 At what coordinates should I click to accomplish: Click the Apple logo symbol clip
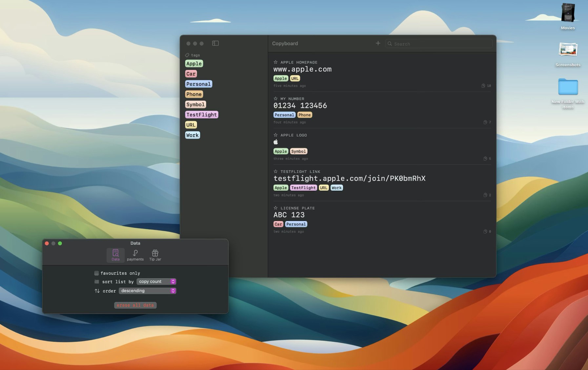276,142
